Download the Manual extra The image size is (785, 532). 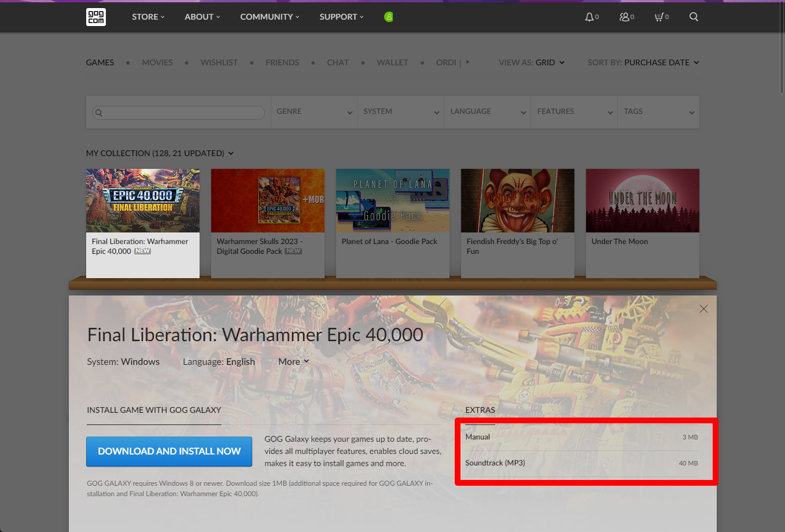pyautogui.click(x=581, y=437)
